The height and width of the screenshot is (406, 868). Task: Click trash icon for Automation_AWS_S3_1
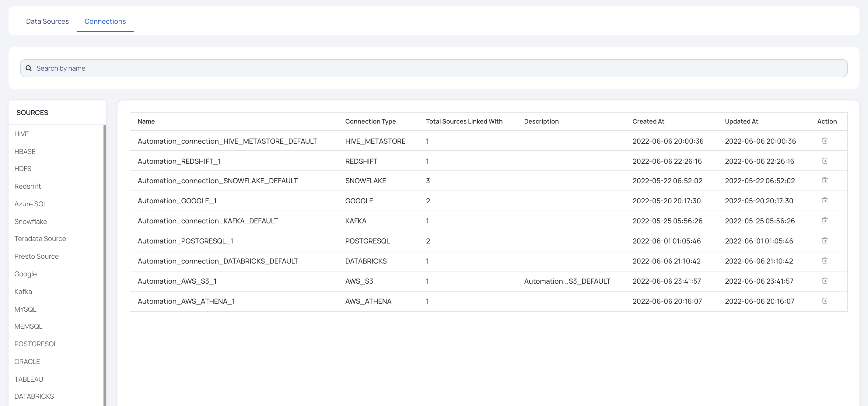[824, 281]
